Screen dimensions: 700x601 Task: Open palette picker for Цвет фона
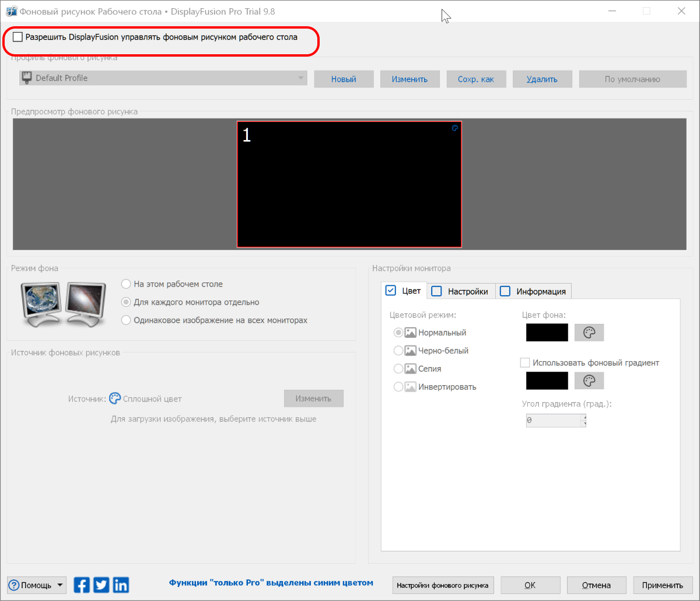[x=589, y=333]
